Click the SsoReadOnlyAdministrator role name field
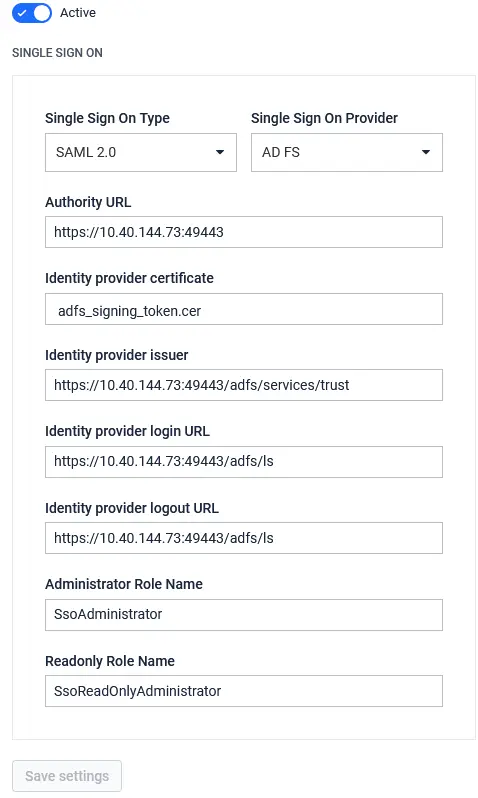This screenshot has width=478, height=798. 244,691
